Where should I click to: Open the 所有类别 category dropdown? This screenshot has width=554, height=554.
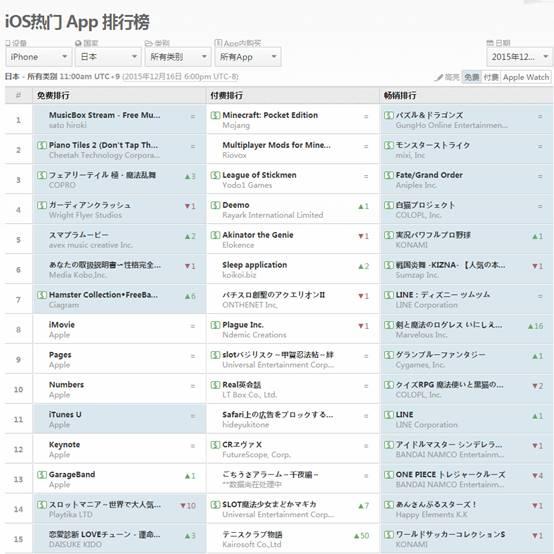coord(178,57)
